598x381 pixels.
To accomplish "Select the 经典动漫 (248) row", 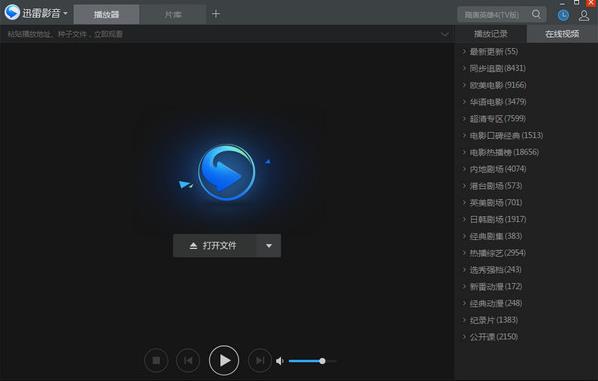I will [x=526, y=303].
